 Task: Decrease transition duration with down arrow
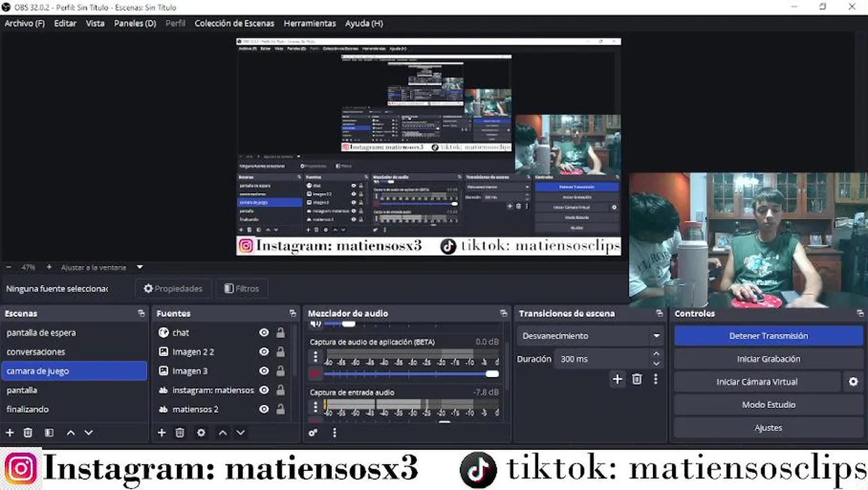[x=656, y=363]
